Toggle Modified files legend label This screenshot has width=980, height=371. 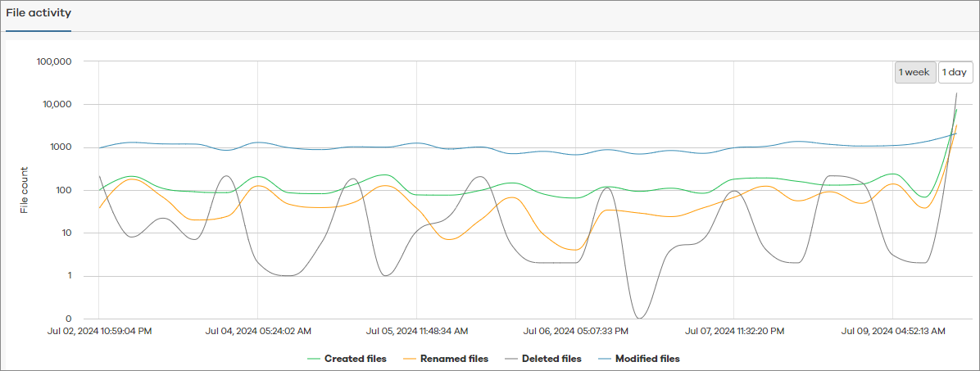pyautogui.click(x=647, y=359)
